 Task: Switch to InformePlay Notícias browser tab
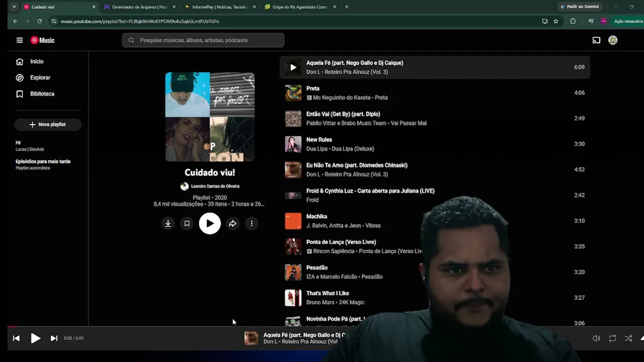(220, 7)
